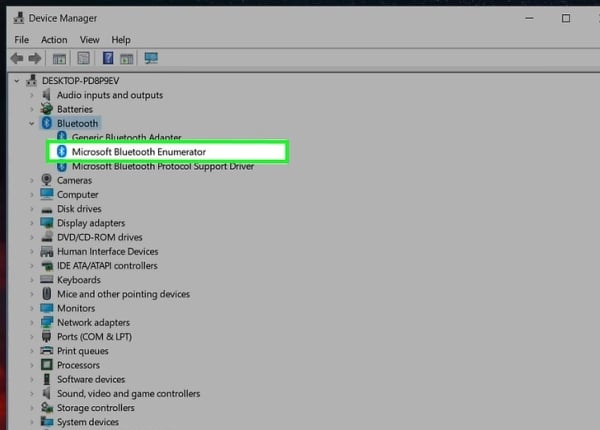Select the Bluetooth category label
This screenshot has height=430, width=600.
[78, 123]
